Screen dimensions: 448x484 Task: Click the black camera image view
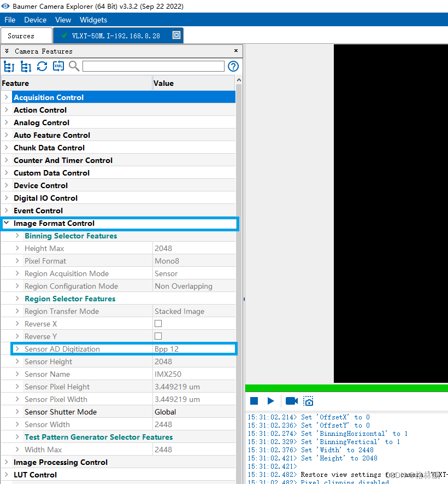point(391,213)
